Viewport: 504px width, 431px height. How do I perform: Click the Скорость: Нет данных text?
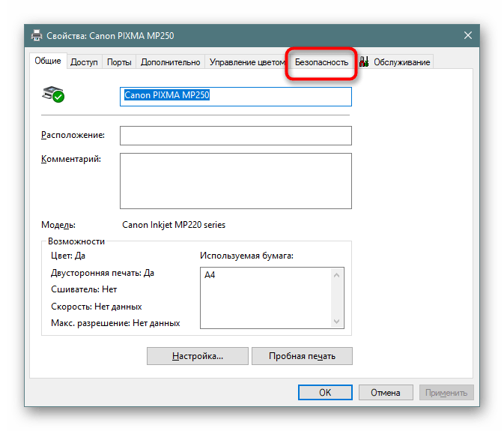[96, 307]
